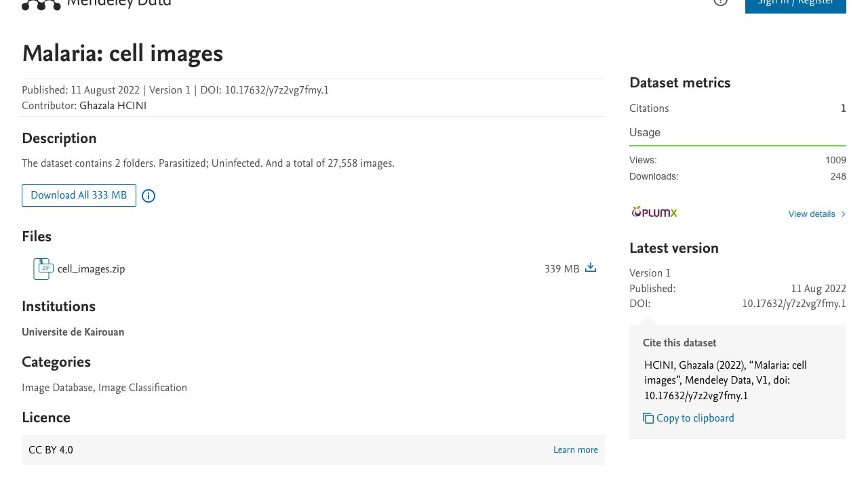This screenshot has height=488, width=868.
Task: Click the Downloads value 248
Action: click(838, 176)
